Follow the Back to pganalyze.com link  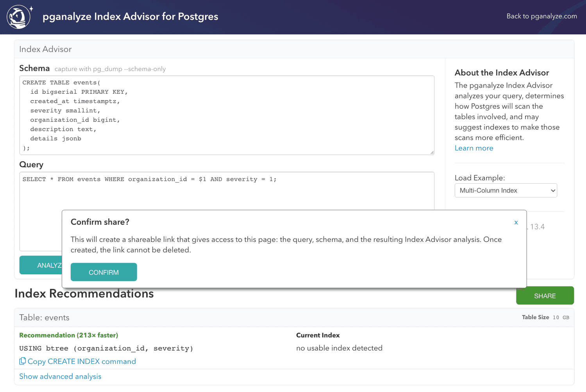pos(541,16)
